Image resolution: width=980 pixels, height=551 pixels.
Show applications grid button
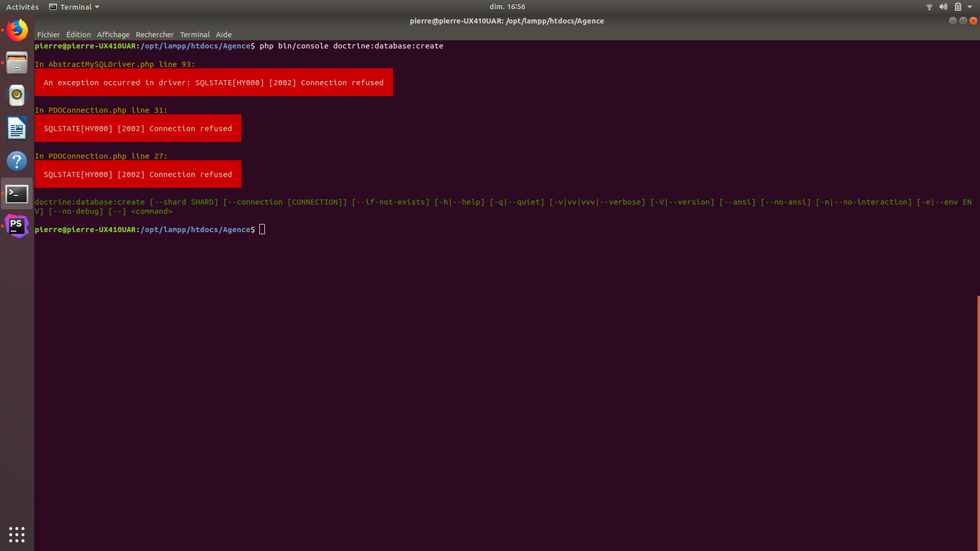17,534
